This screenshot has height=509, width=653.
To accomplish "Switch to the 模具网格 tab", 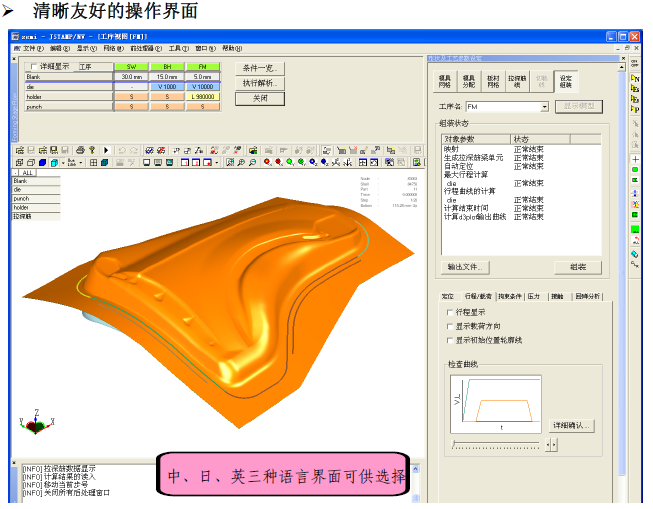I will pyautogui.click(x=445, y=81).
